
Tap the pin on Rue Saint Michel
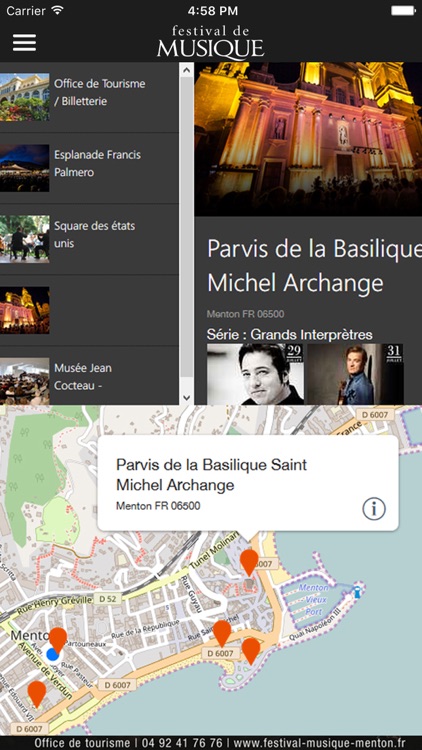coord(222,634)
